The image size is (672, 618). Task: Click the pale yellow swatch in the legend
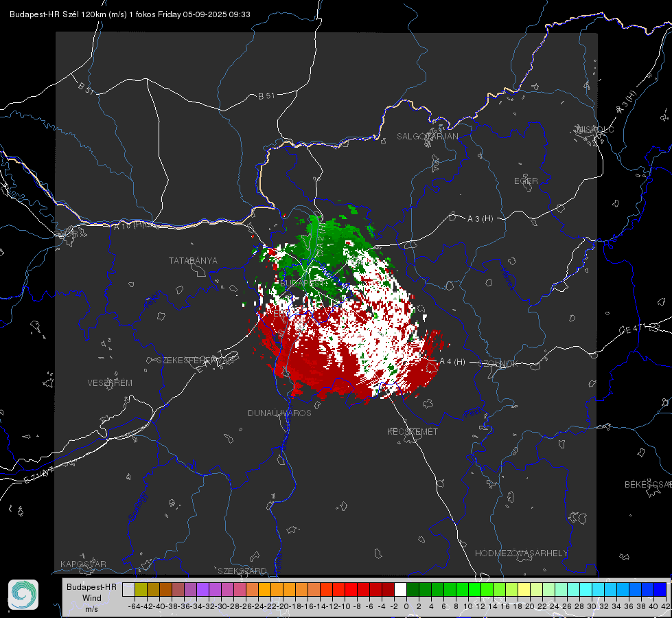tap(524, 589)
